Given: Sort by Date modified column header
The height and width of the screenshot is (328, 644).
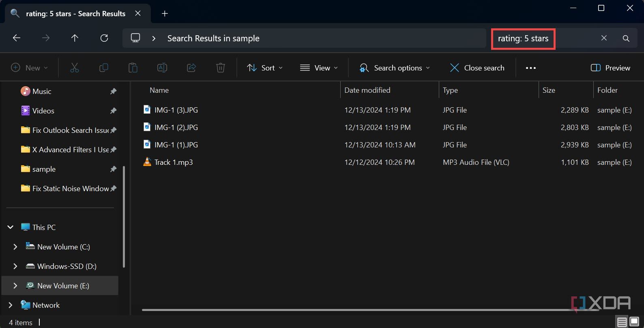Looking at the screenshot, I should pos(390,90).
